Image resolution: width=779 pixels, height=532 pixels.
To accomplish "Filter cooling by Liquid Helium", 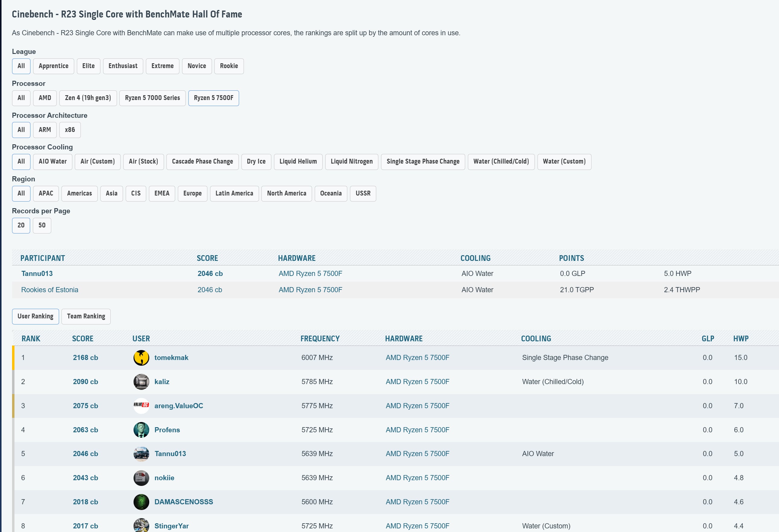I will [x=298, y=161].
